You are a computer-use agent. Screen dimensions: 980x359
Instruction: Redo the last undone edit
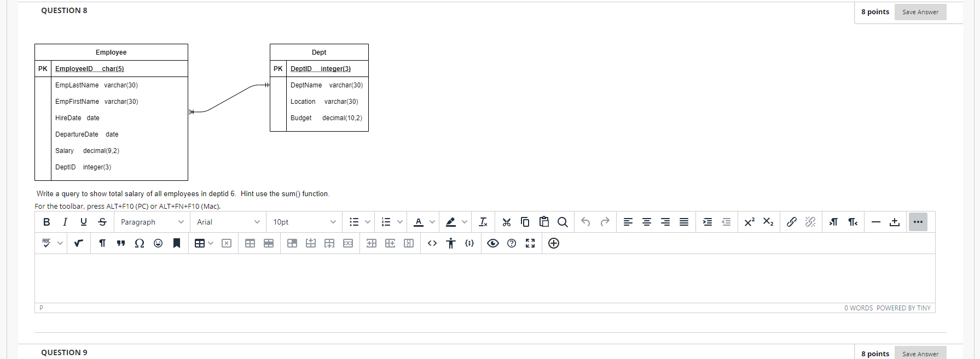pos(605,222)
